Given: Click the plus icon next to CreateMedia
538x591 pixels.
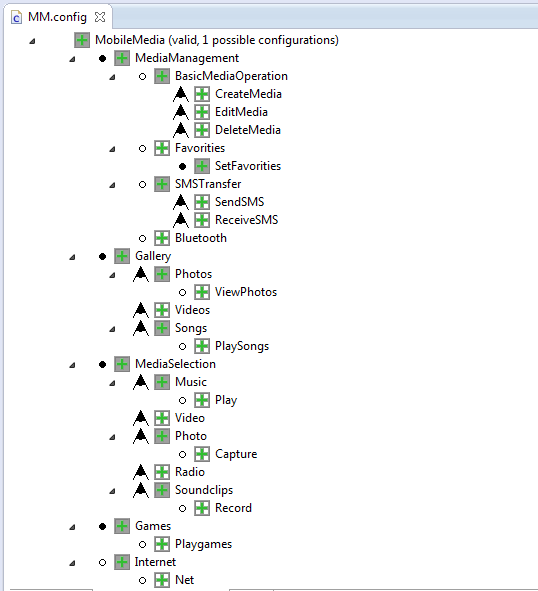Looking at the screenshot, I should click(202, 94).
